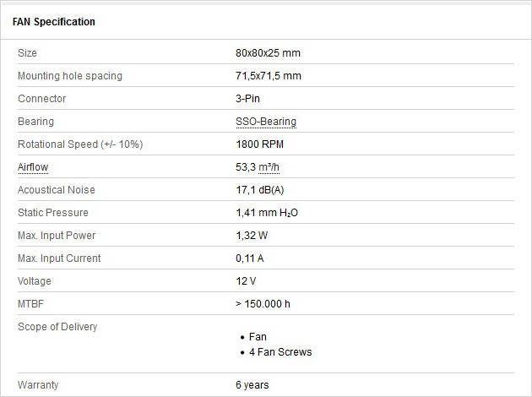The width and height of the screenshot is (532, 397).
Task: Click the Scope of Delivery label
Action: [x=57, y=326]
